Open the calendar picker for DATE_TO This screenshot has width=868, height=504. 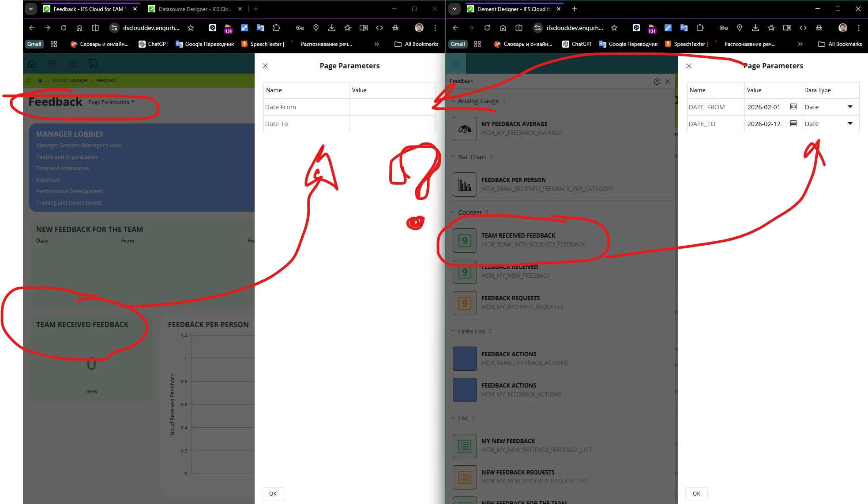(x=793, y=123)
